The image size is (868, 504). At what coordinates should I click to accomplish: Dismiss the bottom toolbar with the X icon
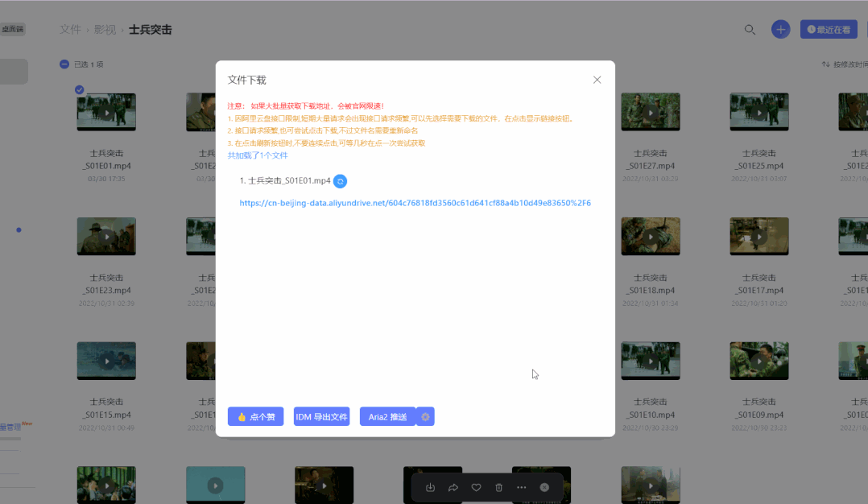pos(544,487)
